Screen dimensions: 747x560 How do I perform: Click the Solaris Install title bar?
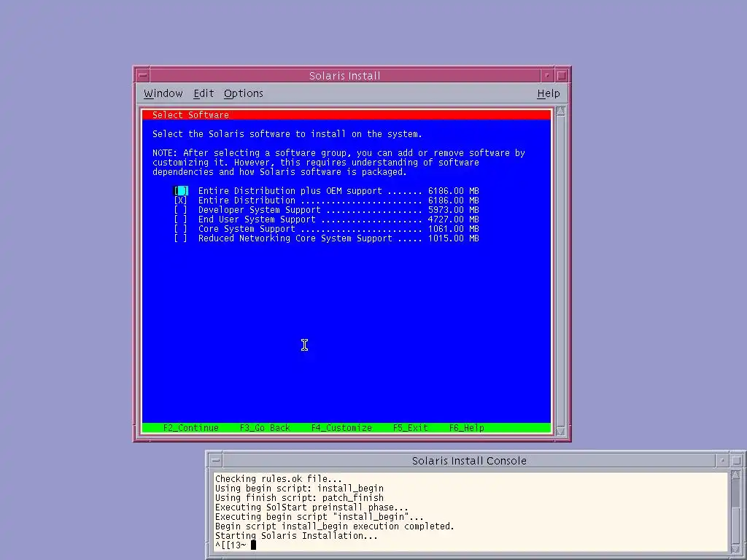pyautogui.click(x=345, y=75)
